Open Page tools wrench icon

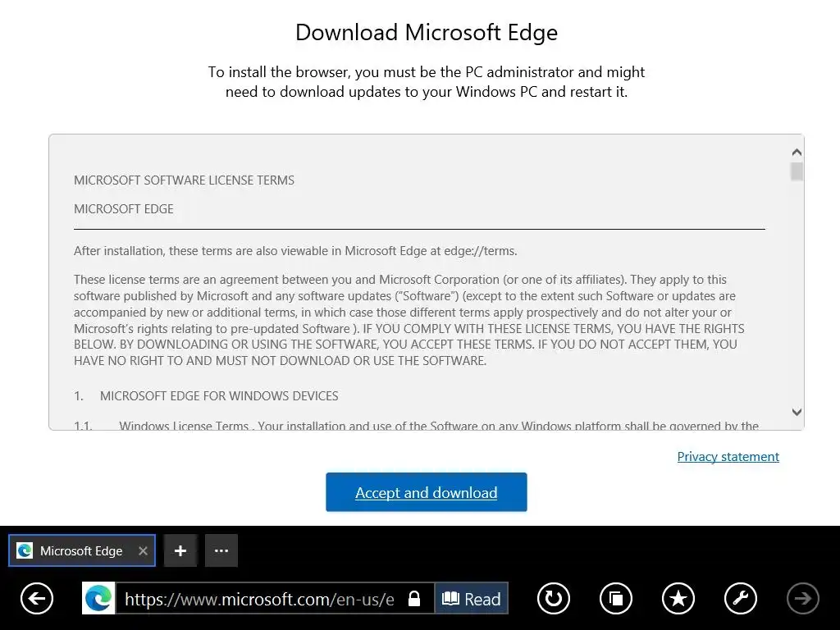[741, 598]
